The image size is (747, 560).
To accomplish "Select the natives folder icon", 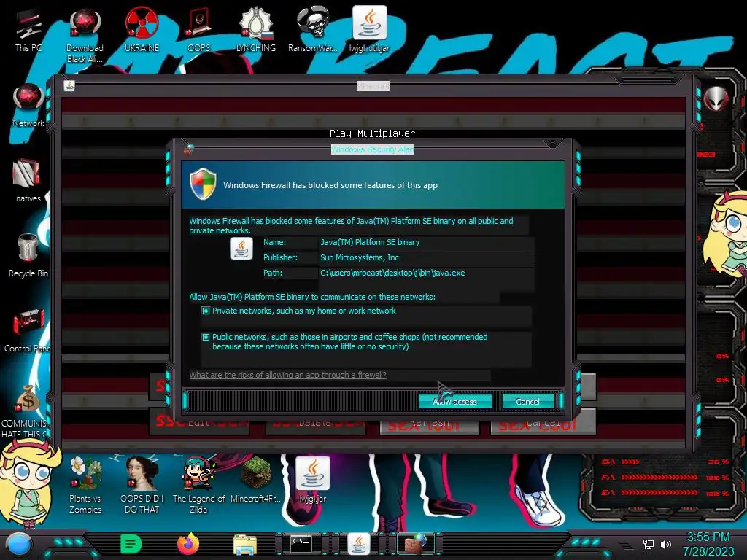I will 28,181.
